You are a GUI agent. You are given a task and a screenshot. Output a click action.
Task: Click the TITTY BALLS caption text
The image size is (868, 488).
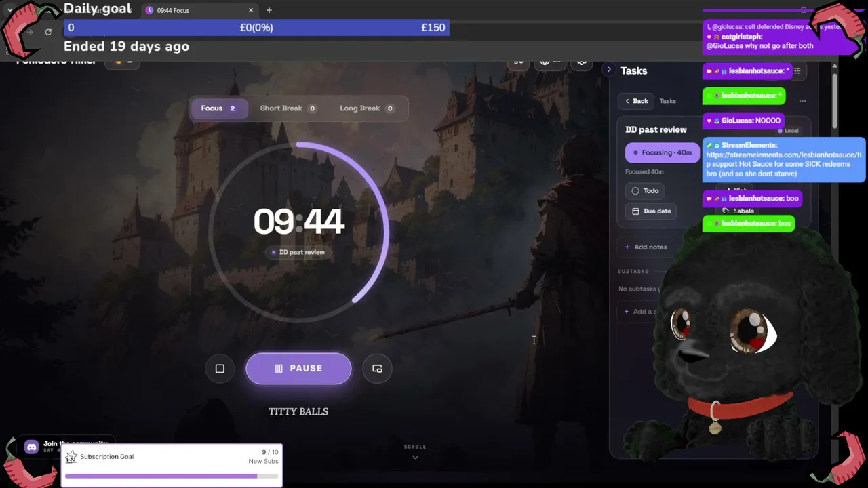point(298,411)
